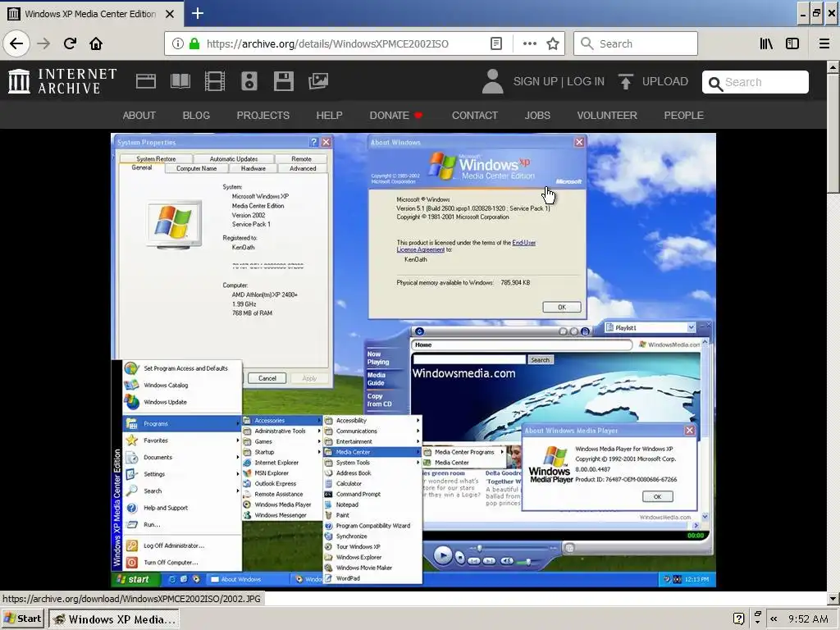Bookmark this page with the star icon
This screenshot has width=840, height=630.
tap(553, 43)
